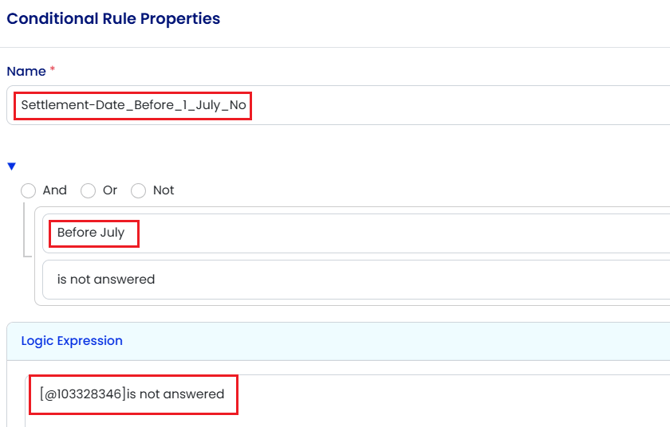This screenshot has height=427, width=670.
Task: Click the red required asterisk beside Name
Action: 53,71
